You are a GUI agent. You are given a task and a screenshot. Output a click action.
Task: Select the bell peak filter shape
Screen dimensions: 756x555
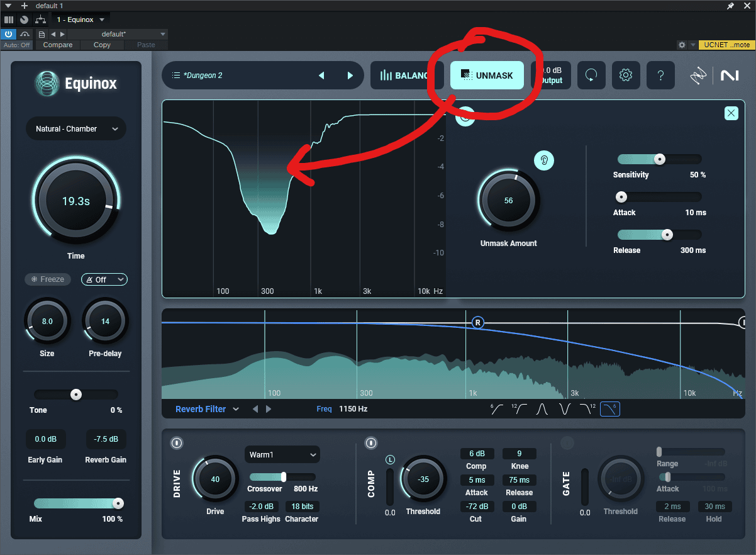542,409
